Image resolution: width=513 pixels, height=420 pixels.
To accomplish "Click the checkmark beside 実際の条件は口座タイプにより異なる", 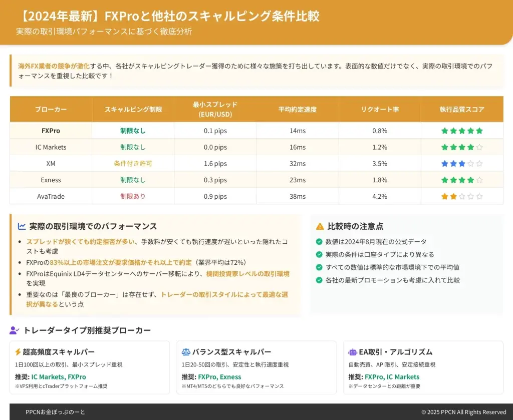I will 319,254.
